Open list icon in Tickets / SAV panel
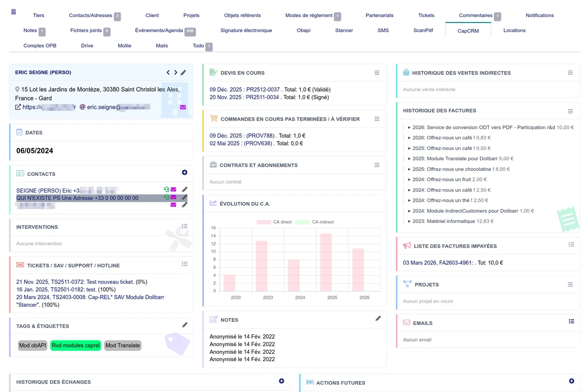The width and height of the screenshot is (588, 392). coord(184,264)
